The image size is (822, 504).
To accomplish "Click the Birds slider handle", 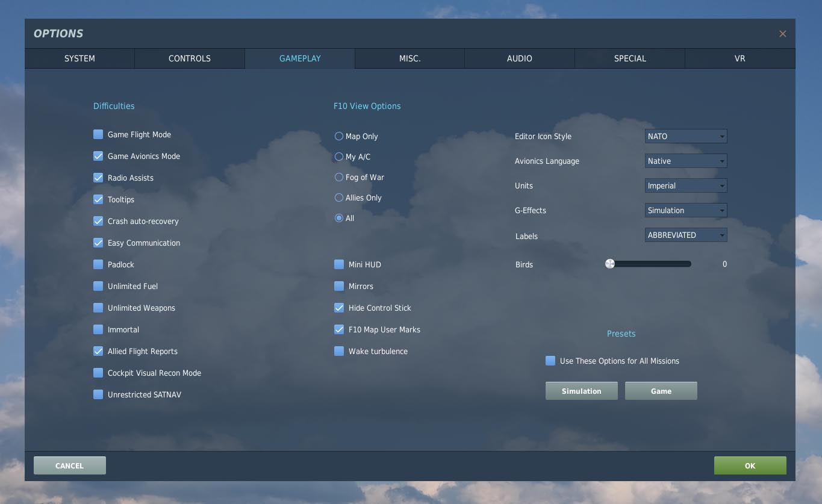I will pos(610,264).
